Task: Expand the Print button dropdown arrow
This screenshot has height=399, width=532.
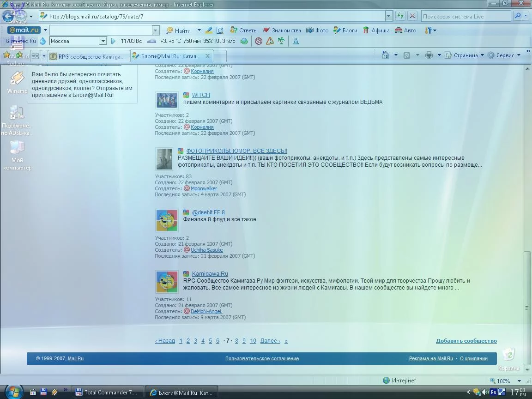Action: click(439, 55)
